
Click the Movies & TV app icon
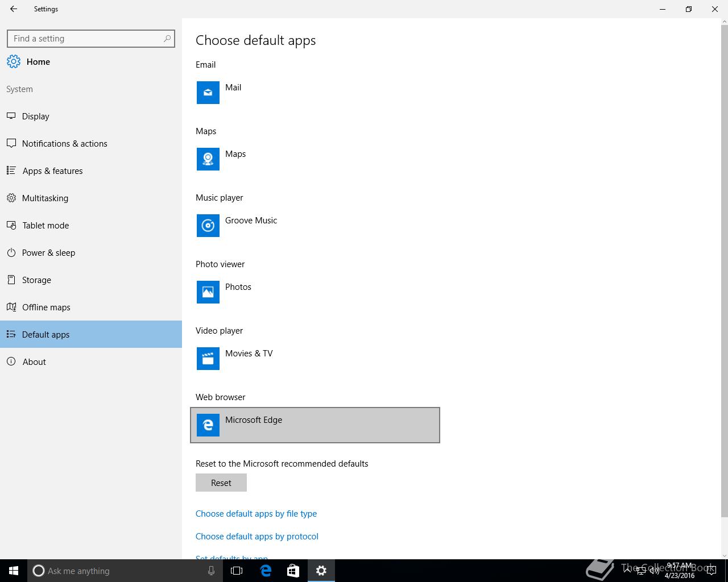pyautogui.click(x=208, y=359)
